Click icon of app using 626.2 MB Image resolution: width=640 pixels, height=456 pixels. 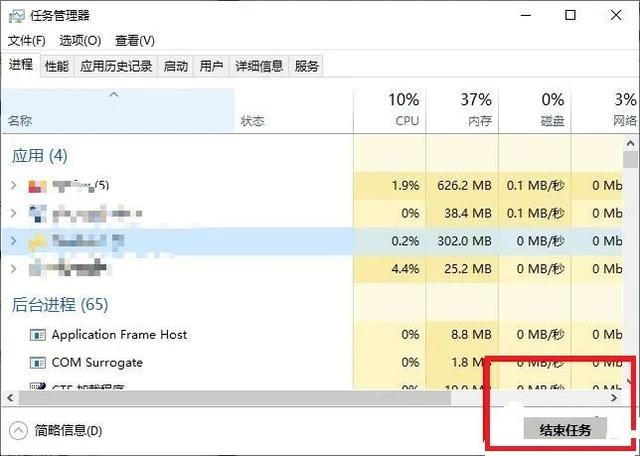point(37,186)
